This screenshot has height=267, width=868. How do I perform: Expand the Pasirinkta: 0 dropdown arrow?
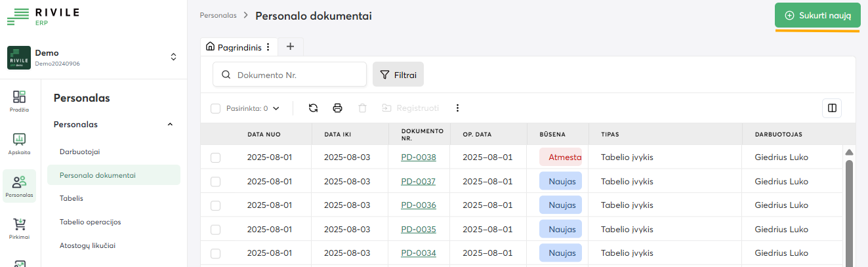(276, 108)
